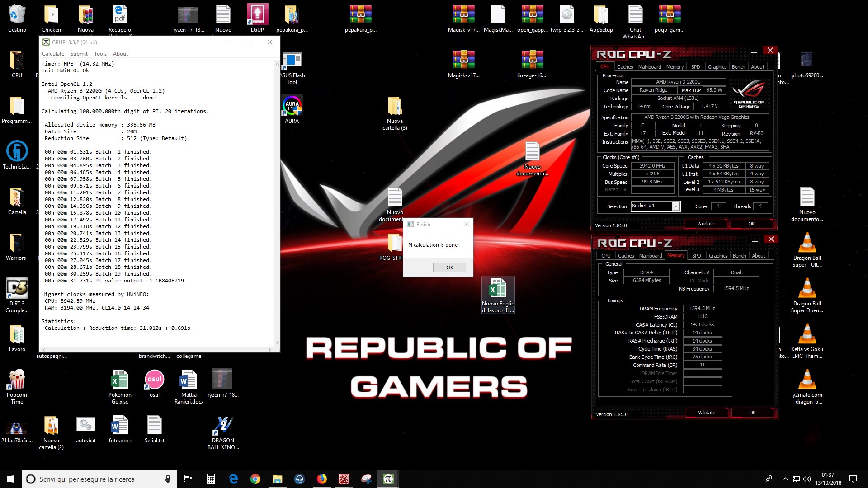The height and width of the screenshot is (488, 868).
Task: Open Firefox from the taskbar
Action: 322,479
